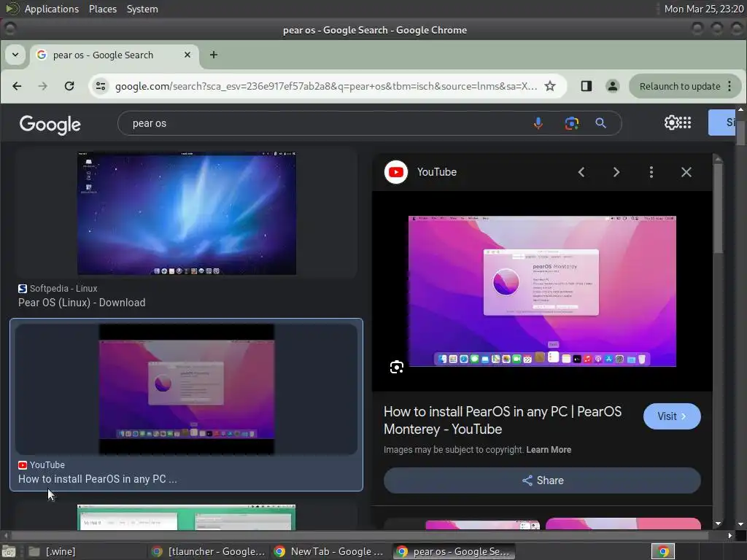Select the Softpedia blue desktop thumbnail
The width and height of the screenshot is (747, 560).
tap(187, 214)
